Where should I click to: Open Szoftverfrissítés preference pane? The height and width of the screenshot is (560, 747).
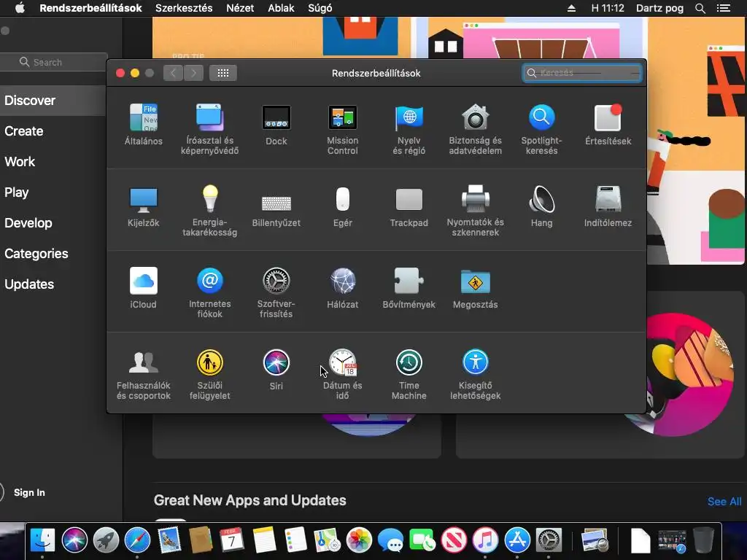coord(276,292)
